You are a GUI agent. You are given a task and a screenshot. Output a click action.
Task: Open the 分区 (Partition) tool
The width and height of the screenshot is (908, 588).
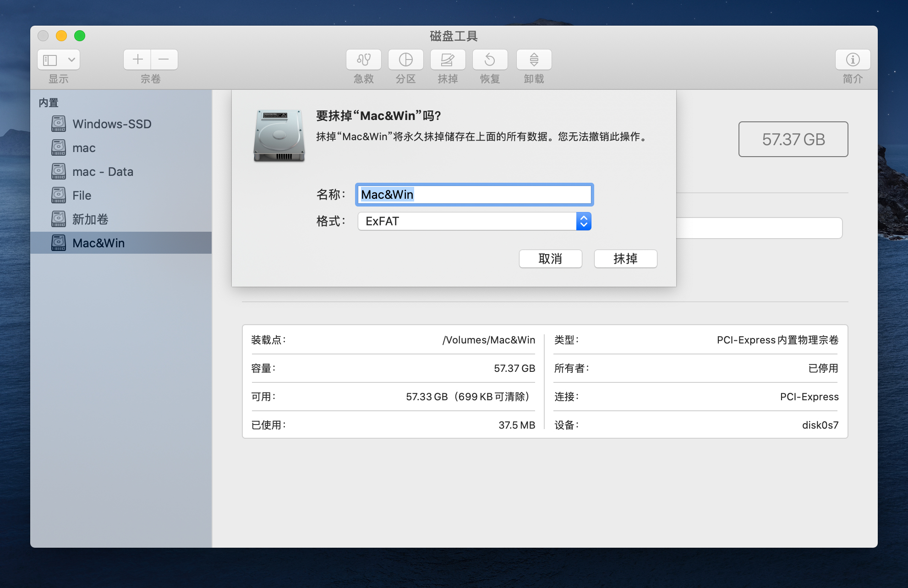405,60
